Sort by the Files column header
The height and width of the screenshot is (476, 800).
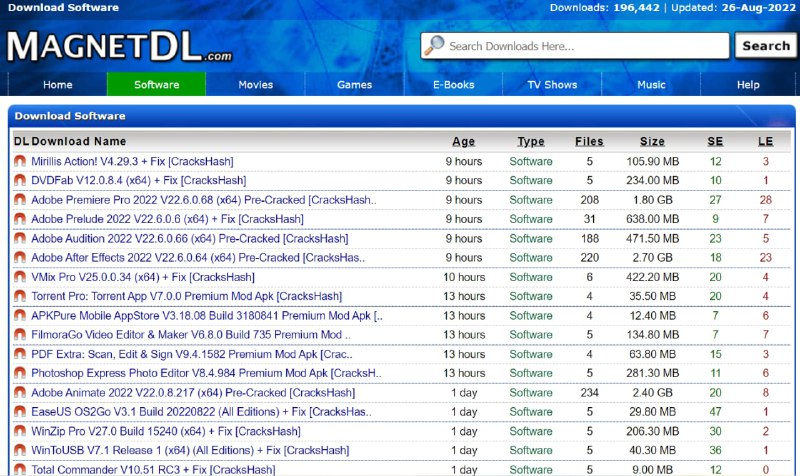coord(589,141)
